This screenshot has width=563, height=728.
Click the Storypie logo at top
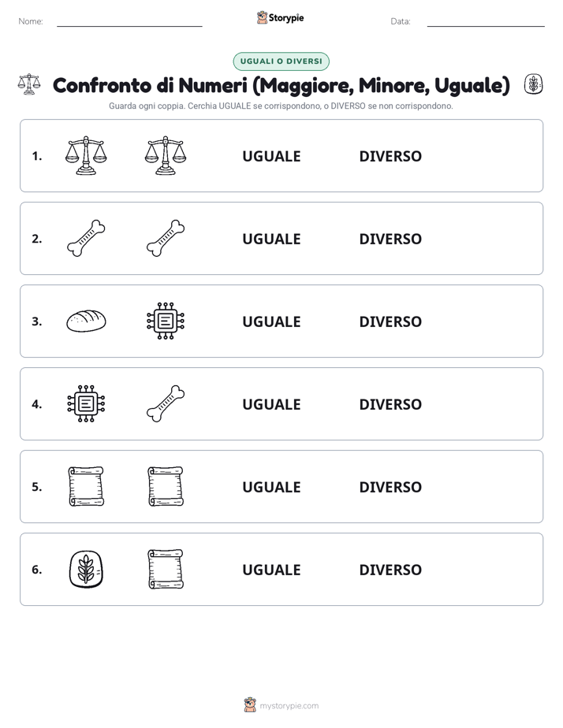point(281,17)
